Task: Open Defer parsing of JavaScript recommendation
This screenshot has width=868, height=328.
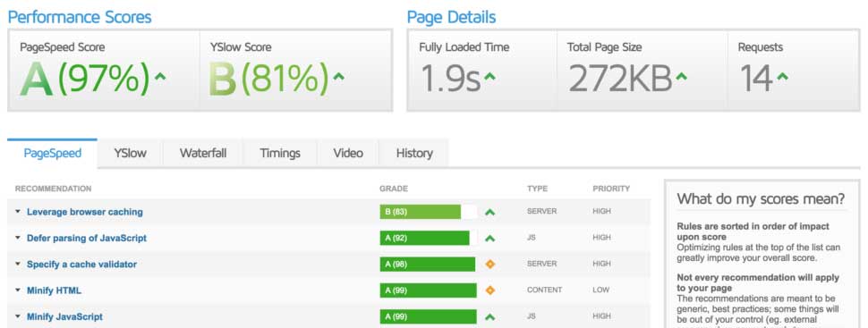Action: pyautogui.click(x=87, y=239)
